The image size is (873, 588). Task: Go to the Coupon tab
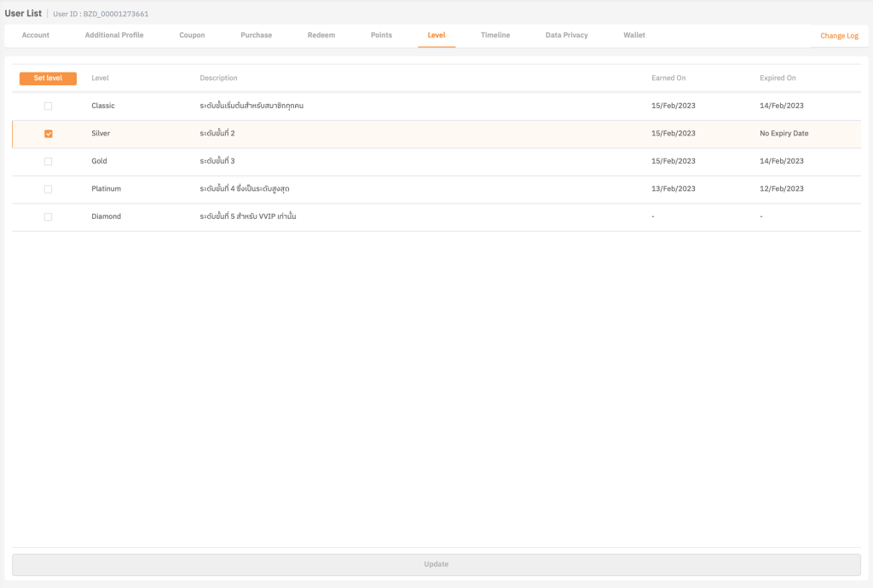tap(192, 35)
